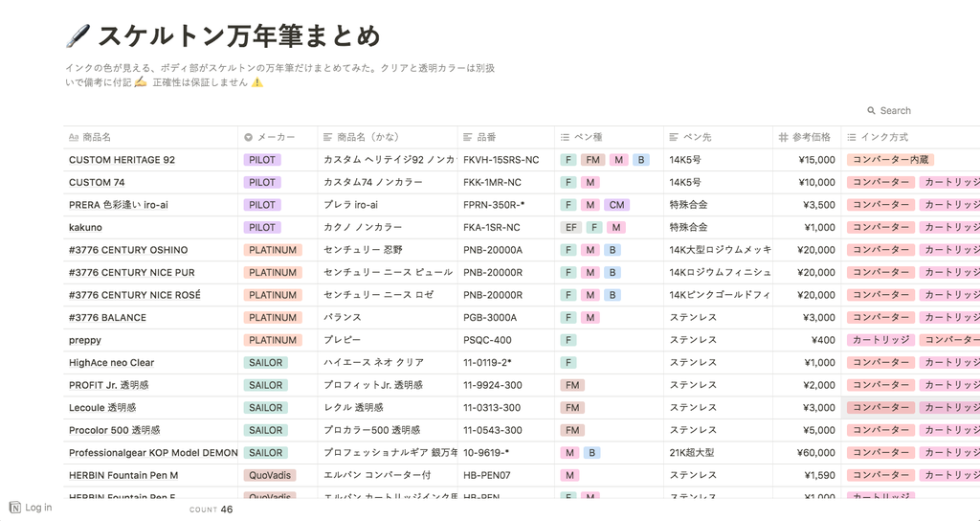This screenshot has width=980, height=521.
Task: Open the ペン先 column header menu
Action: pyautogui.click(x=718, y=137)
